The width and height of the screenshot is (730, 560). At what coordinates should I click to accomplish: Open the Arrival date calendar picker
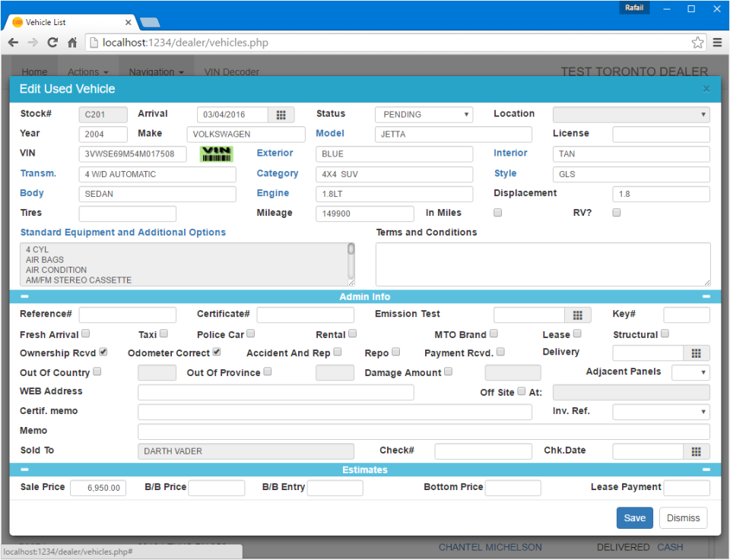click(x=280, y=114)
